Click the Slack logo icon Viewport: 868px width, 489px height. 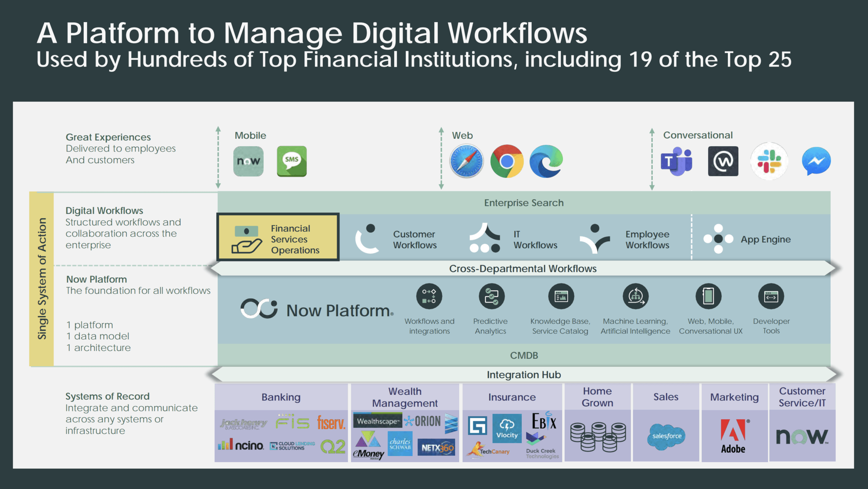(769, 161)
